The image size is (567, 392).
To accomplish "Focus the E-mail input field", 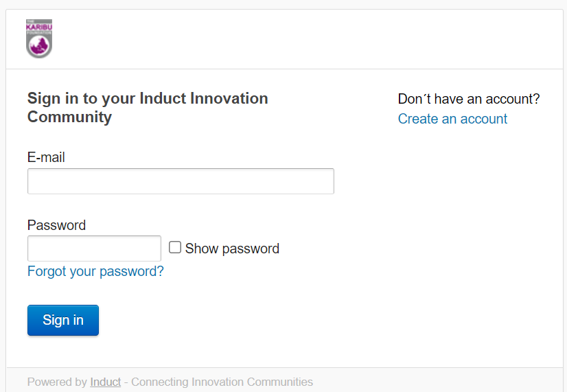I will tap(181, 181).
